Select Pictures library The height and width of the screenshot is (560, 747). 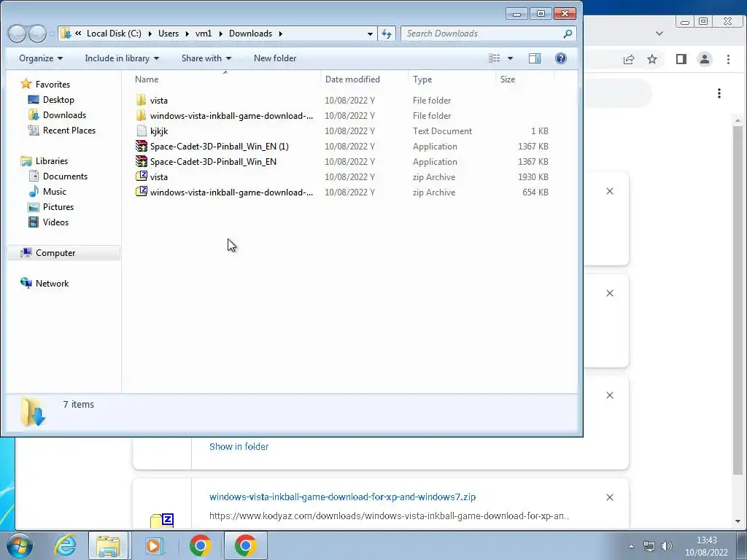click(58, 206)
